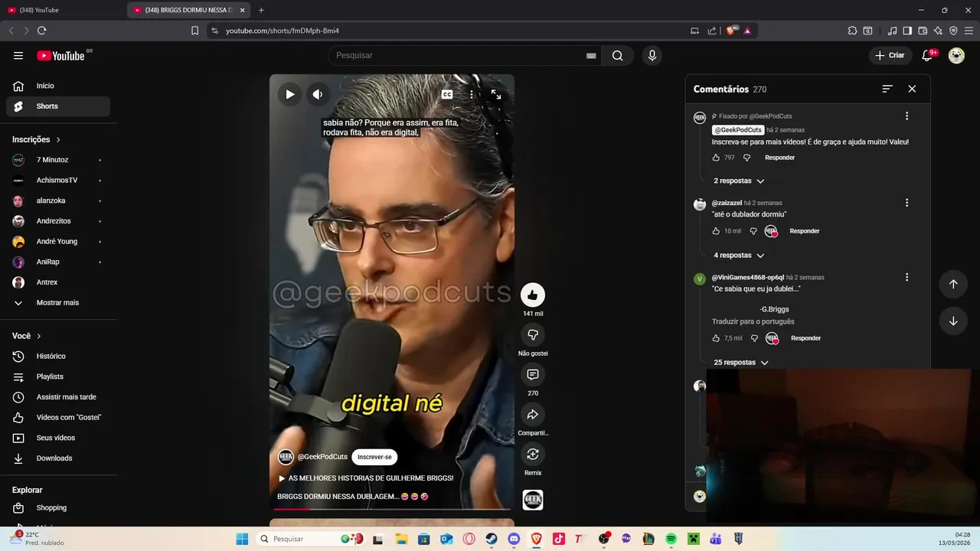Expand the Inscrições section chevron

point(58,140)
